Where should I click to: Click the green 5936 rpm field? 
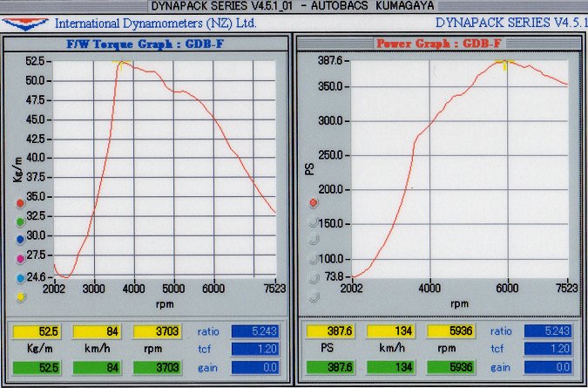(450, 367)
